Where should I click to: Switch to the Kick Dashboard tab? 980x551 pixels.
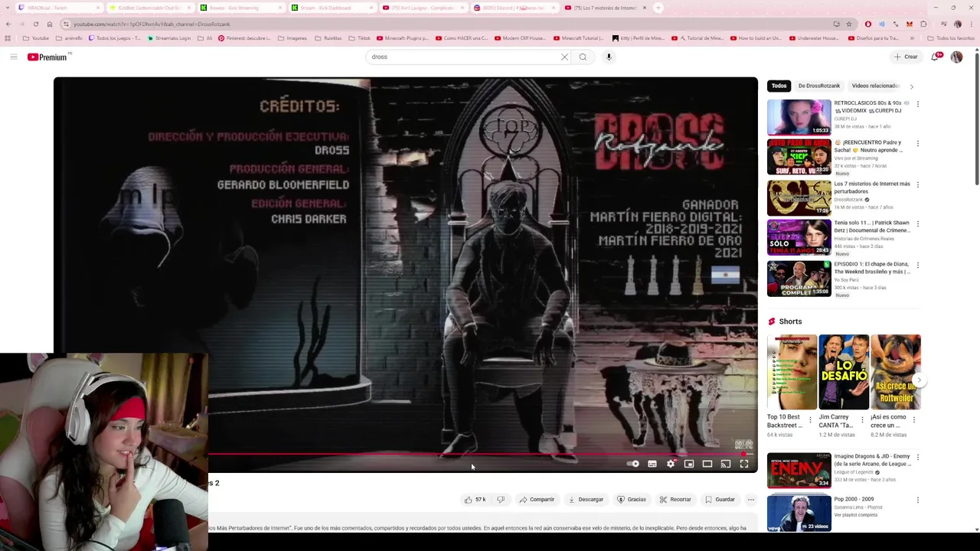pos(332,8)
